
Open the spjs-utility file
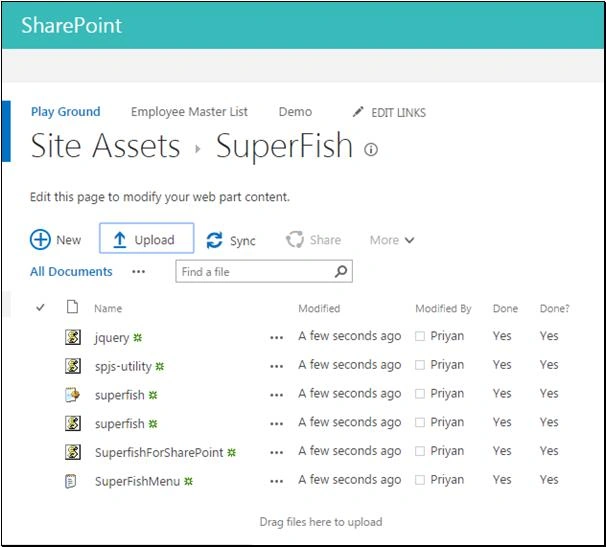123,366
